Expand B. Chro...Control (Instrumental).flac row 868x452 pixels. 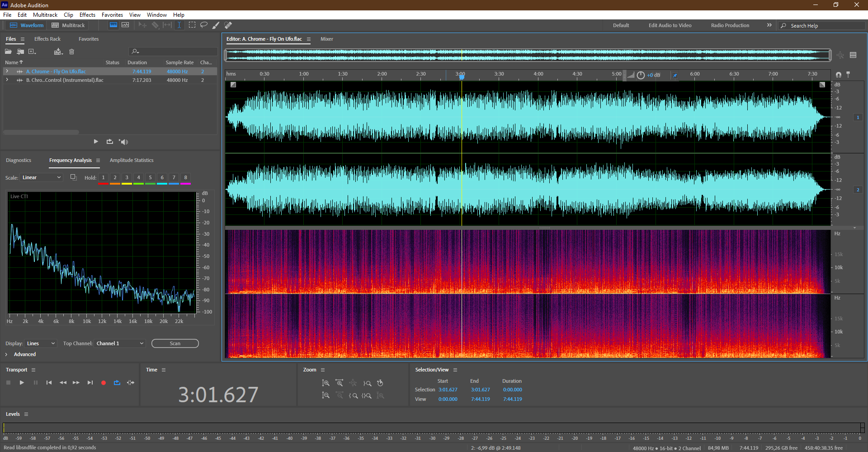tap(7, 80)
